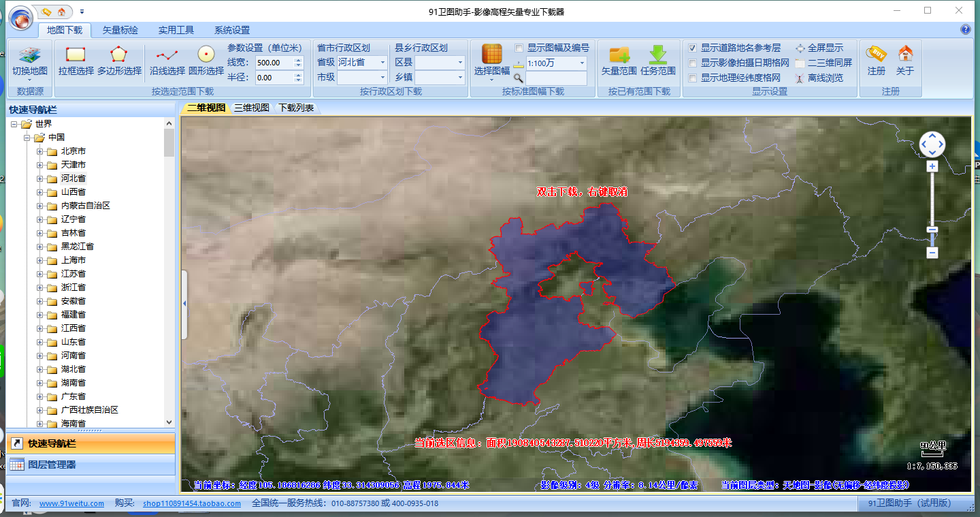980x517 pixels.
Task: Switch to the 矢量标绘 ribbon tab
Action: [120, 30]
